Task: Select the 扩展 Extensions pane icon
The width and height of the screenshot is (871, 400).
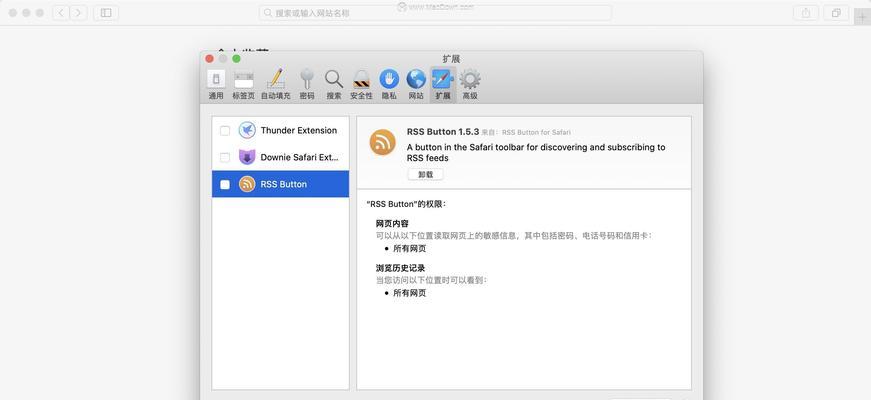Action: tap(443, 85)
